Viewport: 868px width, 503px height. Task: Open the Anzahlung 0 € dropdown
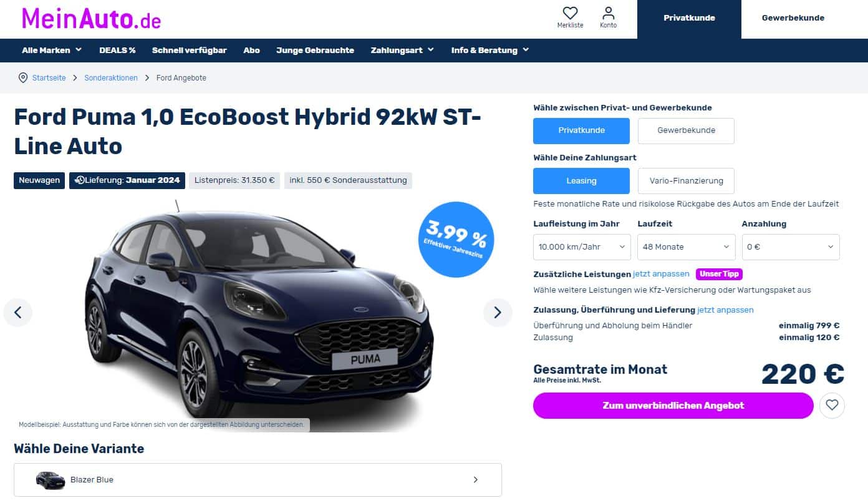(791, 247)
